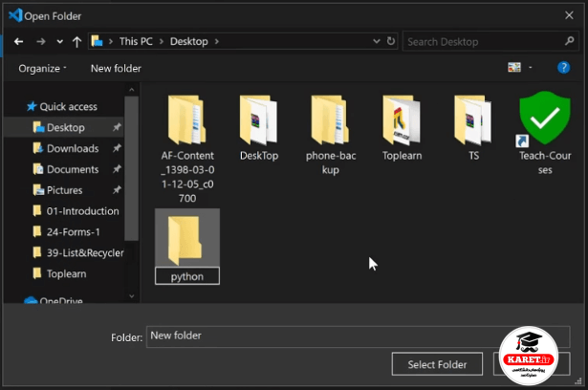Image resolution: width=588 pixels, height=390 pixels.
Task: Expand the chevron after Desktop breadcrumb
Action: (x=217, y=41)
